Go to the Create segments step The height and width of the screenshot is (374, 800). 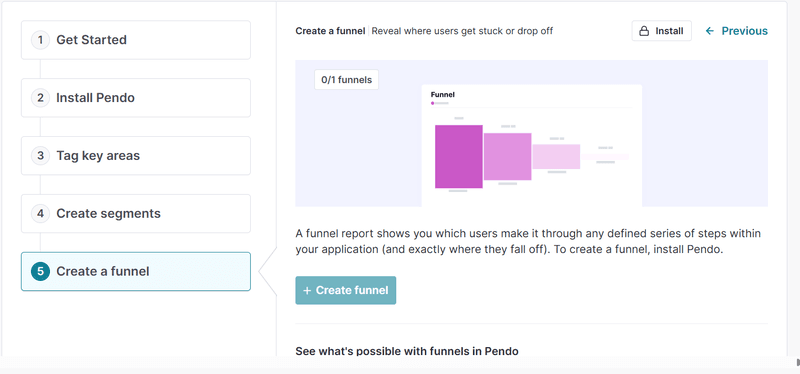pyautogui.click(x=136, y=213)
